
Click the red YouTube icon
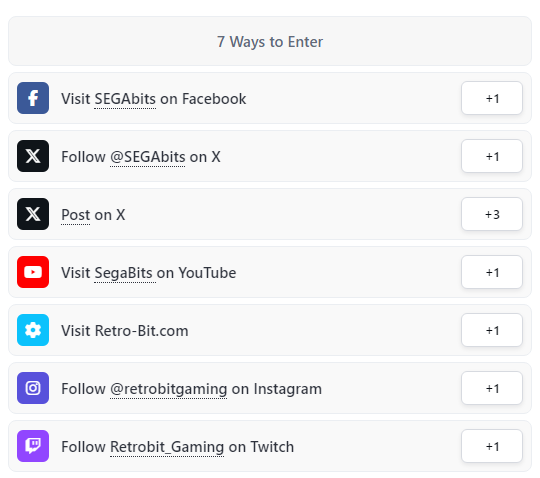coord(33,272)
